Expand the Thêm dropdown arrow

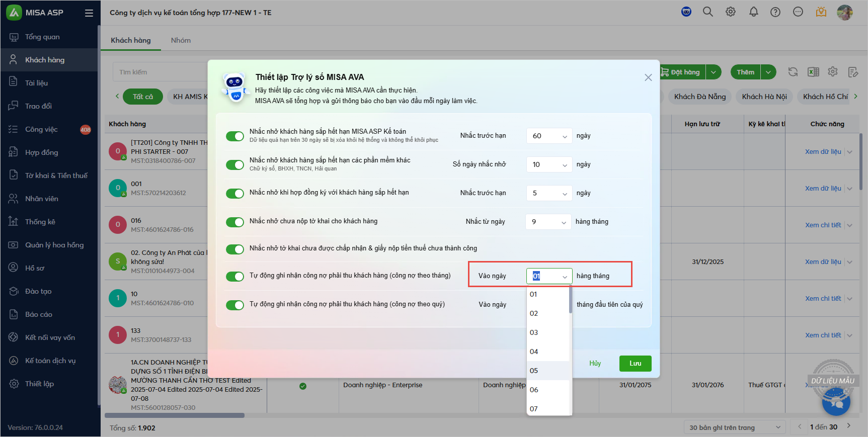(768, 72)
